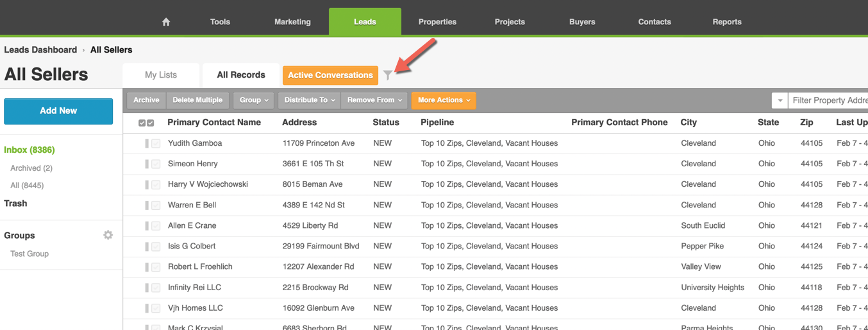868x330 pixels.
Task: Click the home icon in top navigation
Action: click(x=166, y=22)
